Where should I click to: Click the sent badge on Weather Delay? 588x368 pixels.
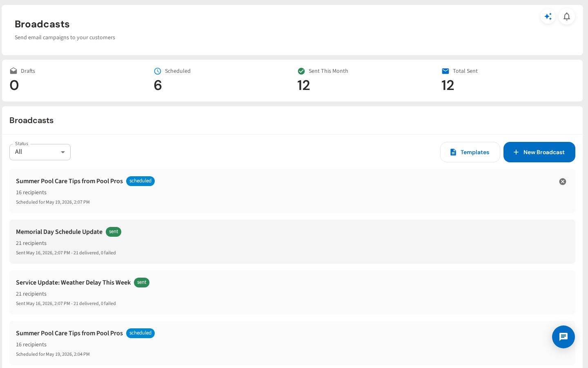pyautogui.click(x=142, y=283)
